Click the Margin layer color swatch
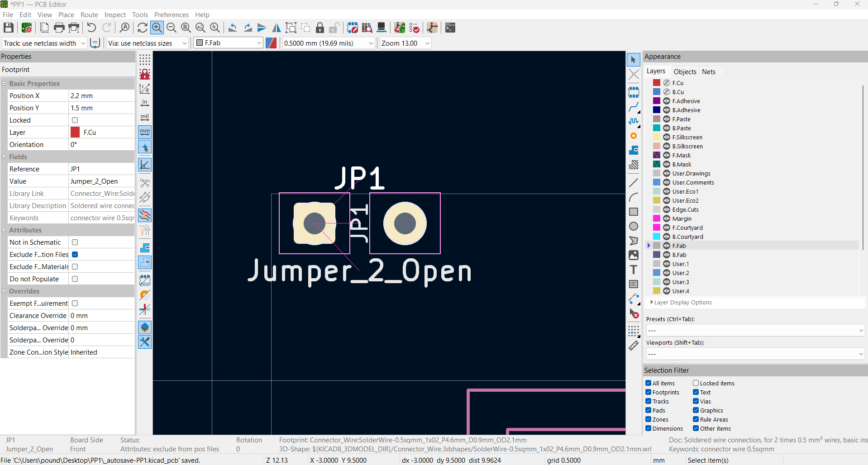868x465 pixels. click(657, 218)
